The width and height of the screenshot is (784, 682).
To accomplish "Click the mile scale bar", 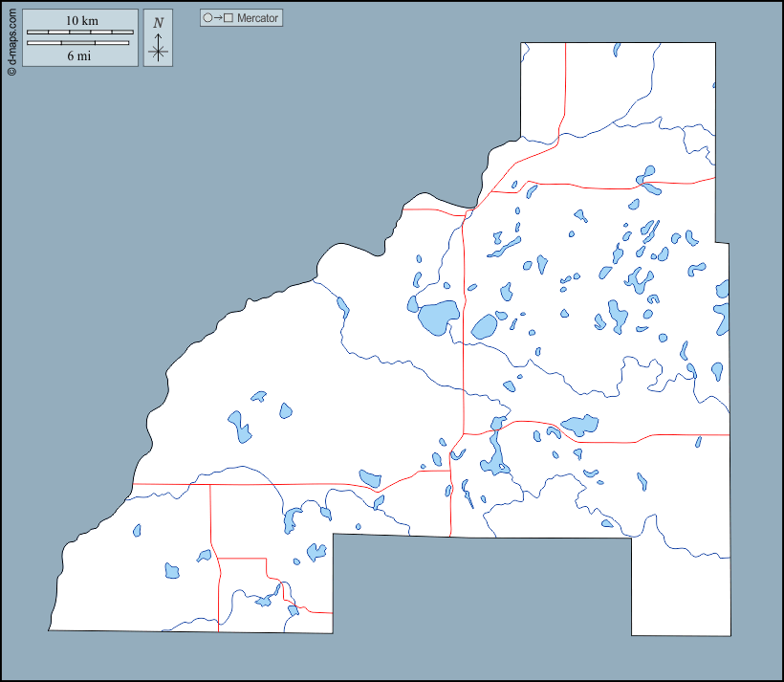I will (x=77, y=43).
